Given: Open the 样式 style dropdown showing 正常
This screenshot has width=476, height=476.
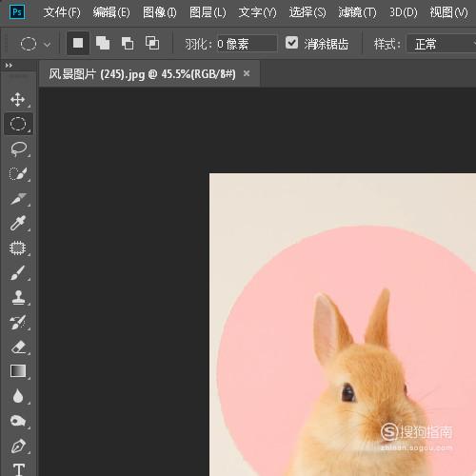Looking at the screenshot, I should [441, 44].
